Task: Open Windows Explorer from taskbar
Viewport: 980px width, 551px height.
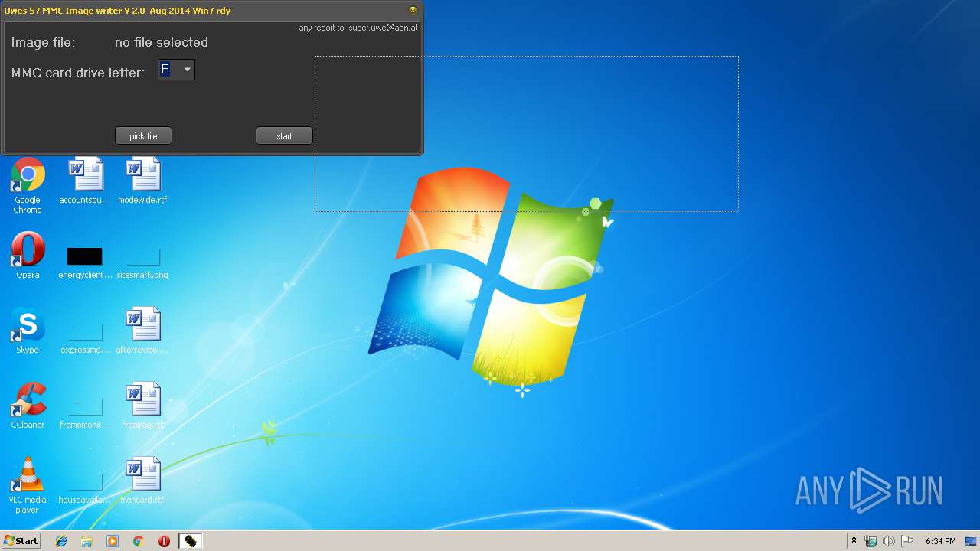Action: [87, 541]
